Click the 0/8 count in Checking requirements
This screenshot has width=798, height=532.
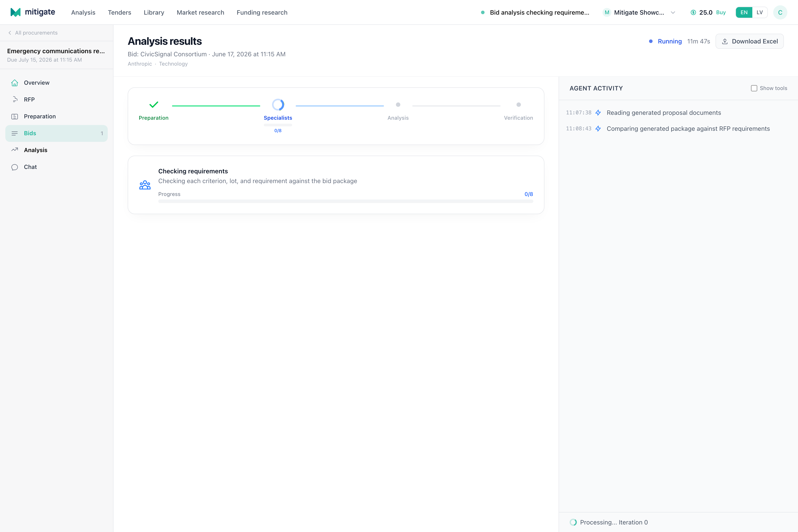pos(529,194)
